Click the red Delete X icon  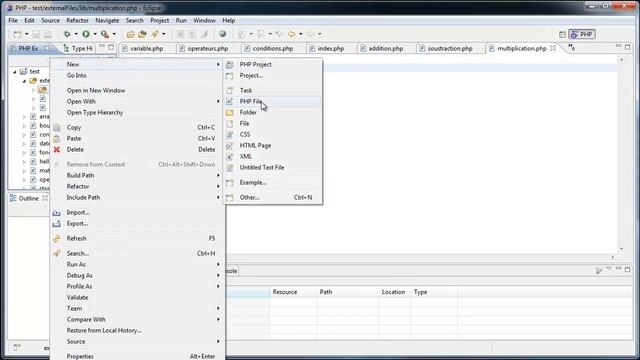pos(57,149)
